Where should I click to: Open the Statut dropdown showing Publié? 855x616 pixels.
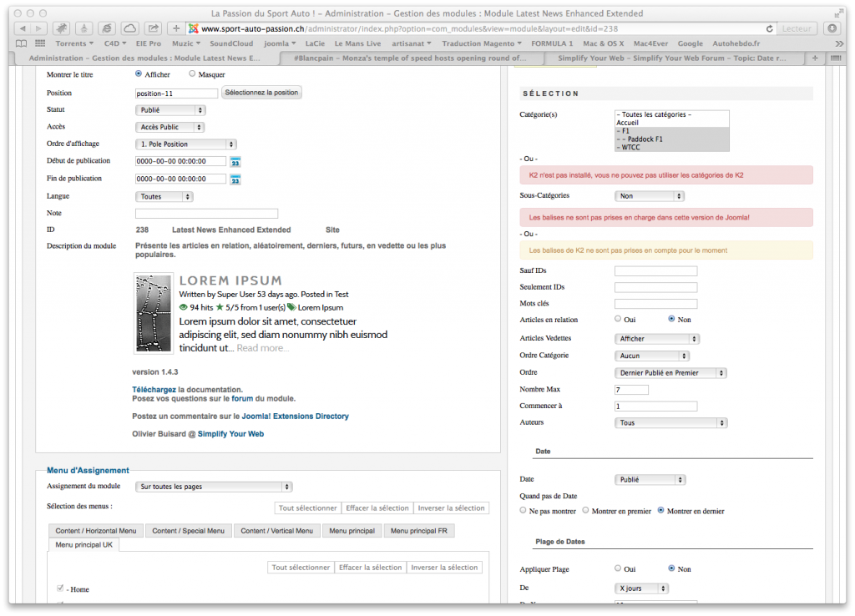(170, 109)
